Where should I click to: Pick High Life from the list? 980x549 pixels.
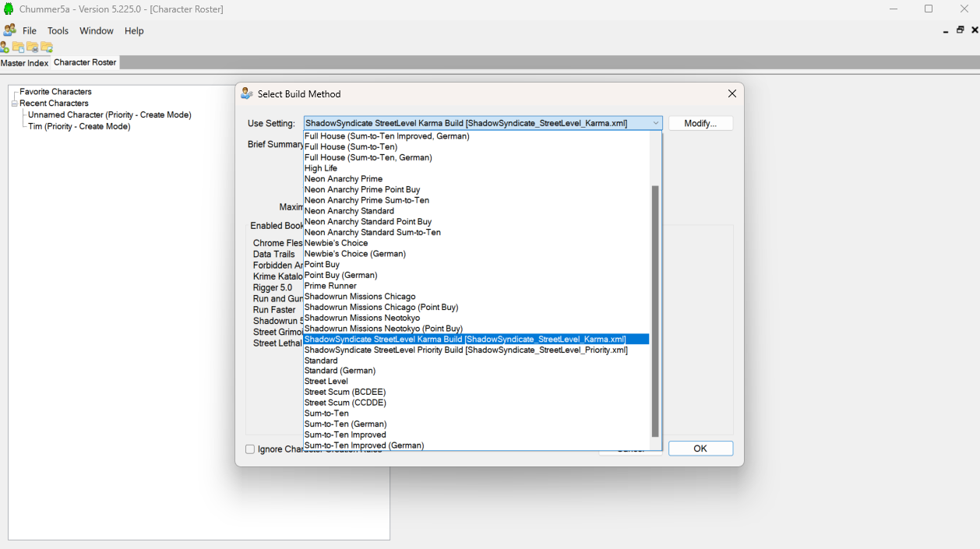pyautogui.click(x=476, y=168)
